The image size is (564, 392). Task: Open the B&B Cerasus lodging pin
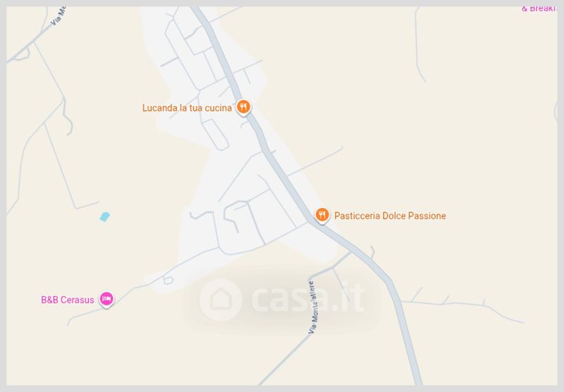coord(106,299)
